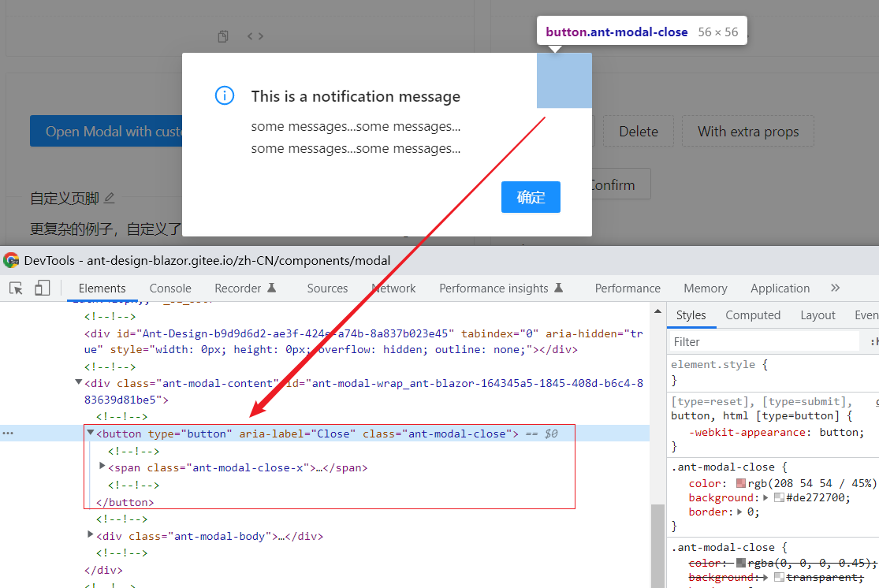Toggle the device toolbar icon

43,288
